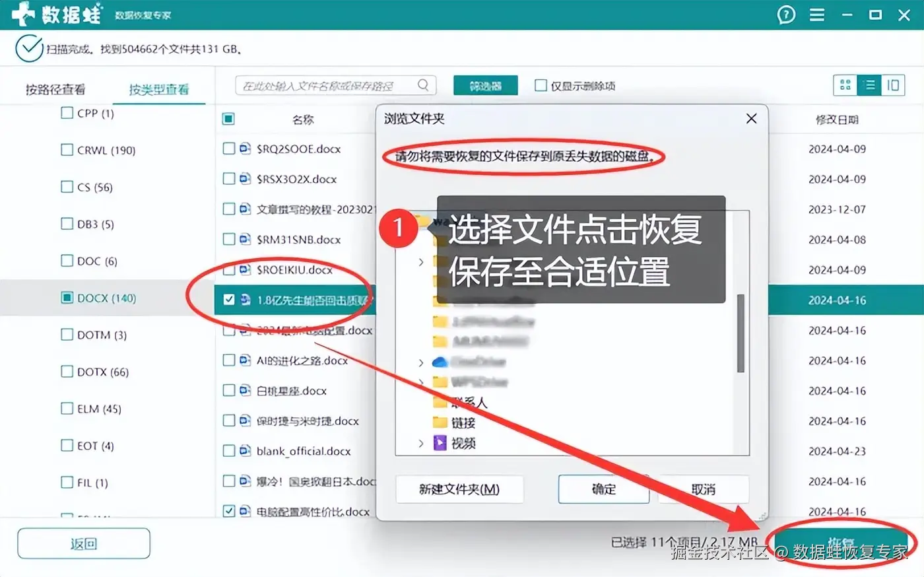
Task: Select the EOT (4) type entry
Action: click(x=96, y=446)
